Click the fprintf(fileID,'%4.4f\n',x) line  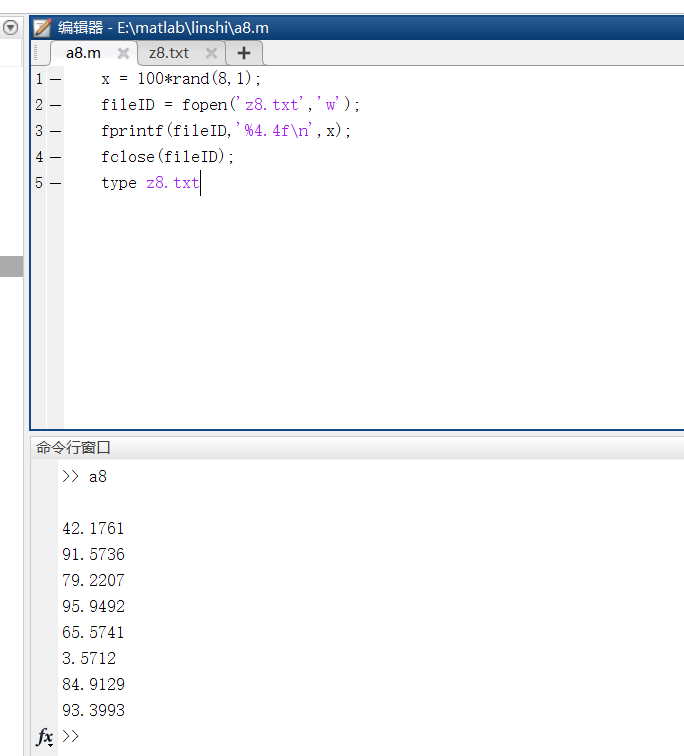226,131
